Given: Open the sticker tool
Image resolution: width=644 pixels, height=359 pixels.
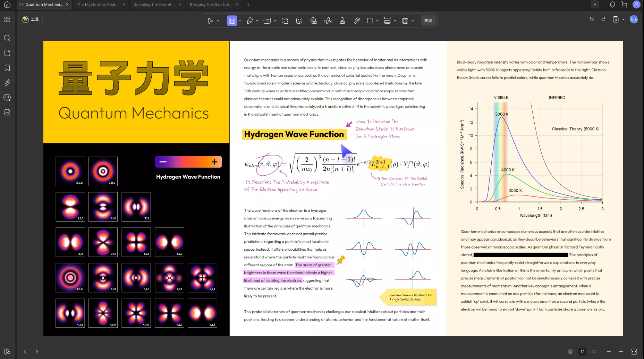Looking at the screenshot, I should tap(299, 21).
